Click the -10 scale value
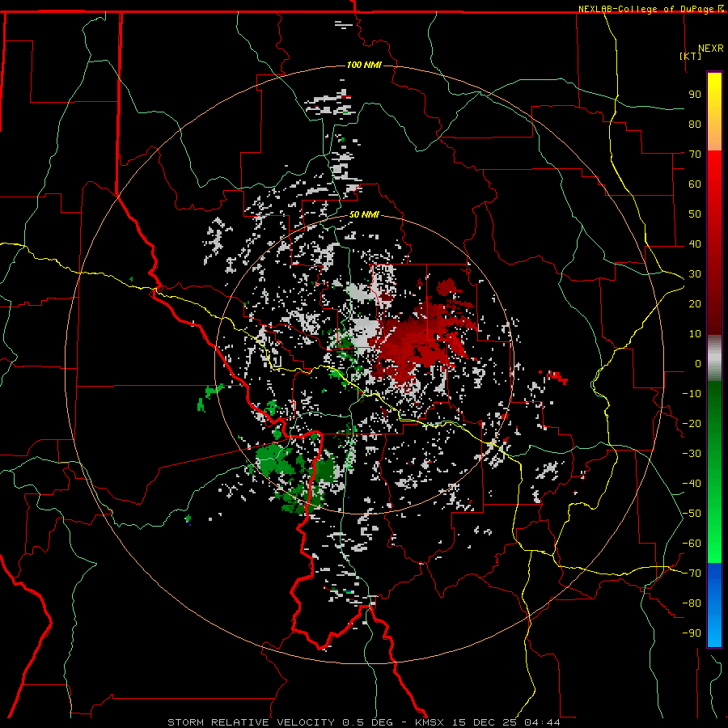The width and height of the screenshot is (728, 728). pos(692,394)
